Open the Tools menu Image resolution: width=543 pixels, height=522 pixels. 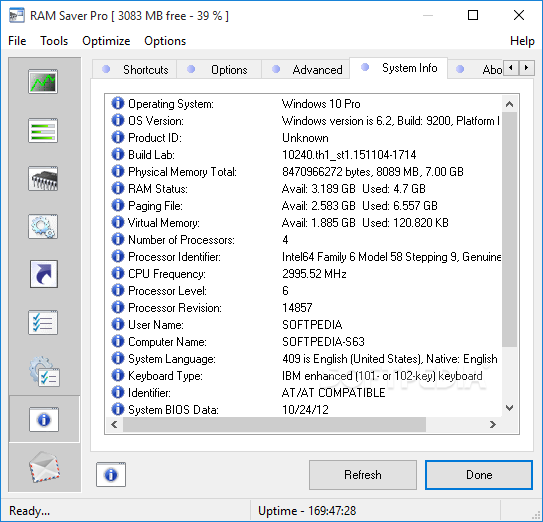pos(54,41)
